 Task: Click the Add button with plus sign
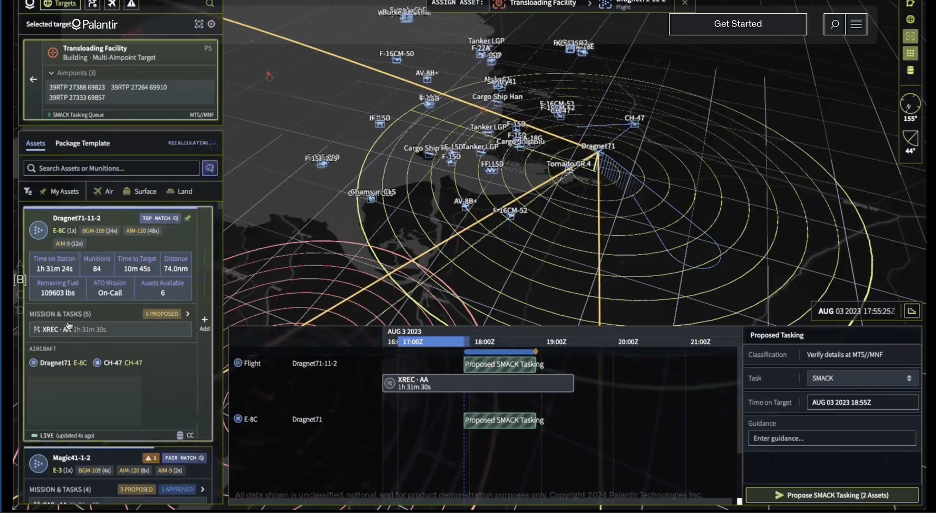204,323
